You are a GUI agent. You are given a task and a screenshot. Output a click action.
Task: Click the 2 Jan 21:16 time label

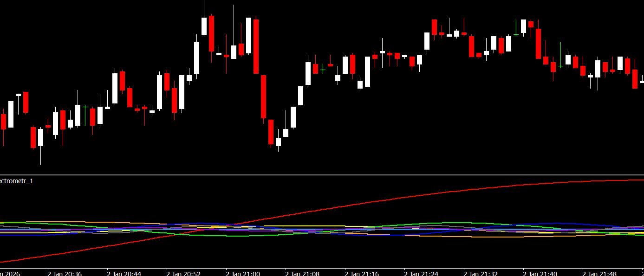tap(362, 274)
